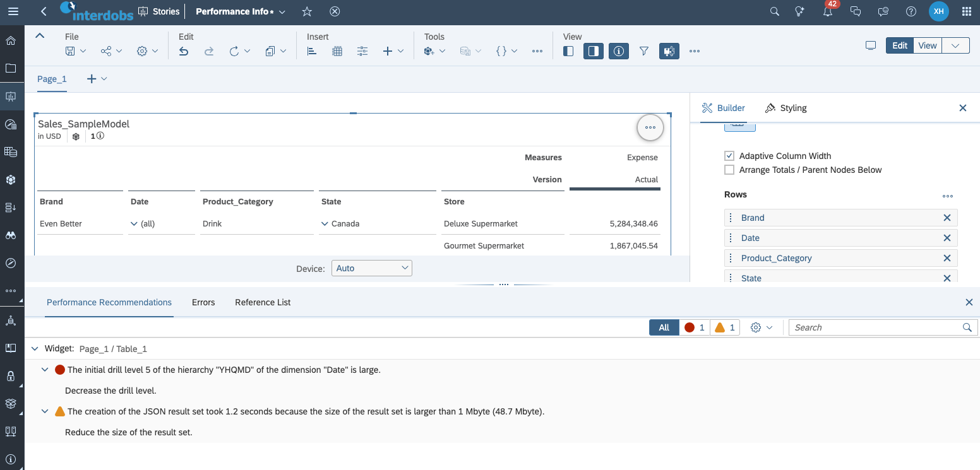Insert a table widget

coord(337,51)
